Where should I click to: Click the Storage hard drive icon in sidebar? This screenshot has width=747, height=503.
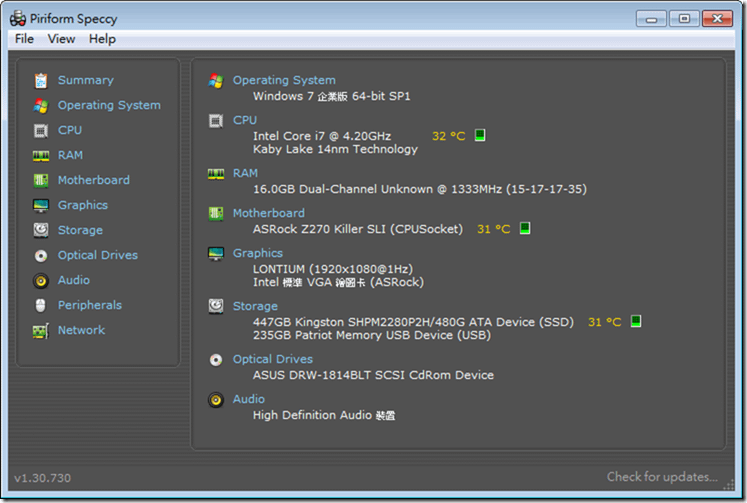tap(41, 231)
